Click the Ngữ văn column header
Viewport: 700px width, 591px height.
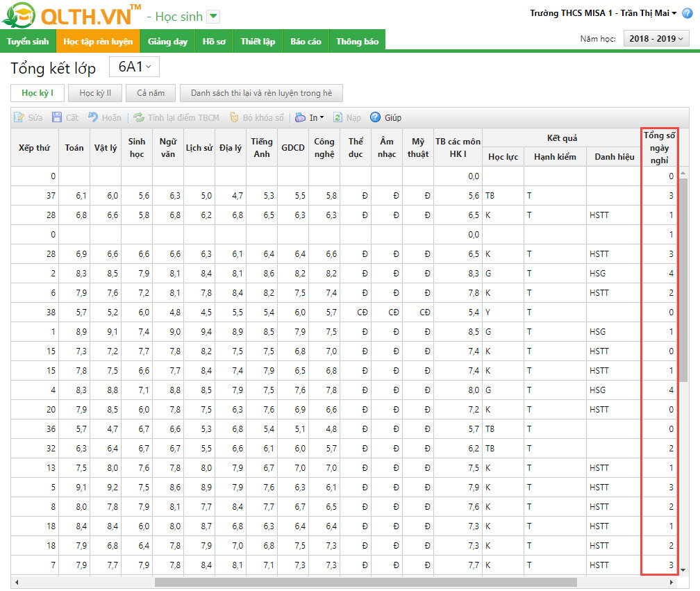(168, 147)
